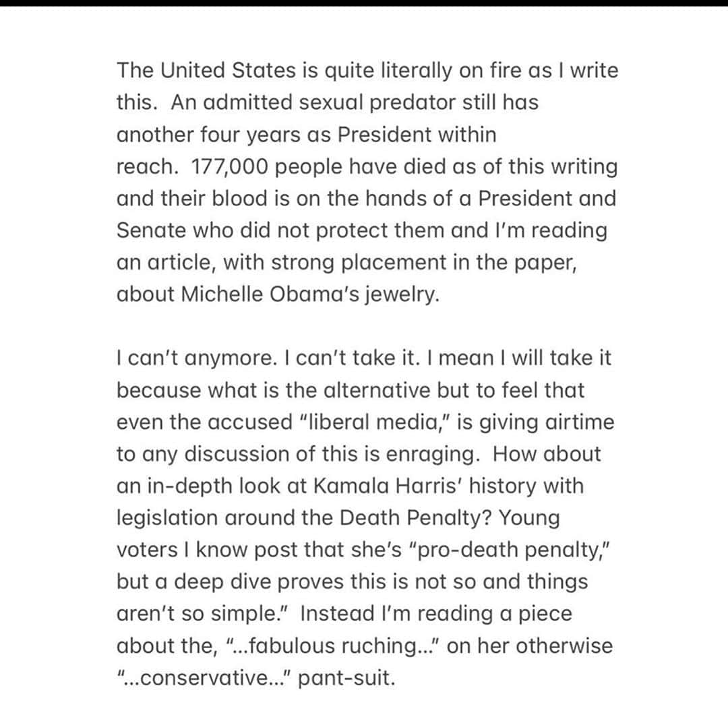
Task: Click the number 177,000 in the text
Action: (230, 166)
